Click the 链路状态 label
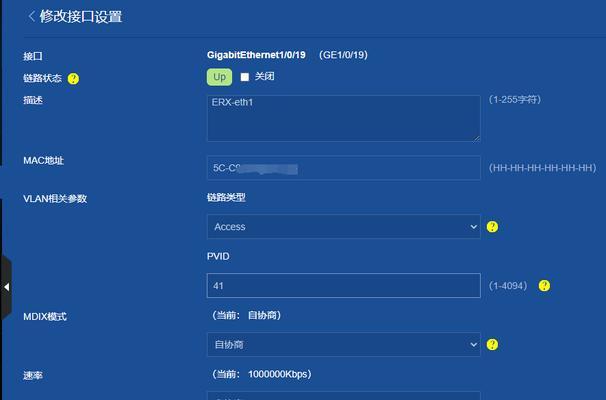This screenshot has width=606, height=400. 43,78
